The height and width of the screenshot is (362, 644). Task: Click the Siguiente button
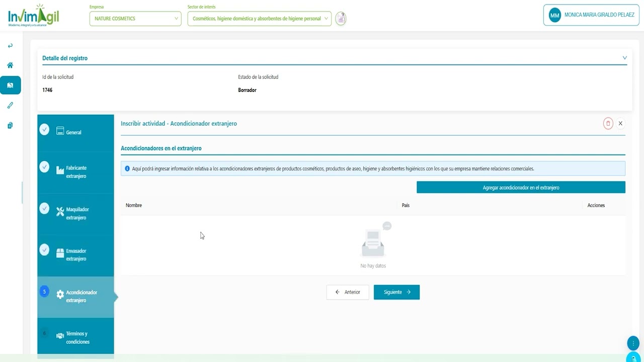click(396, 292)
